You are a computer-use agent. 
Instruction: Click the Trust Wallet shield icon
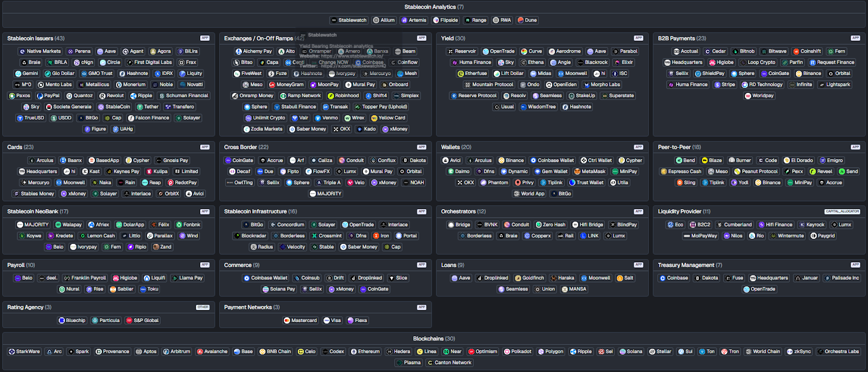point(572,183)
